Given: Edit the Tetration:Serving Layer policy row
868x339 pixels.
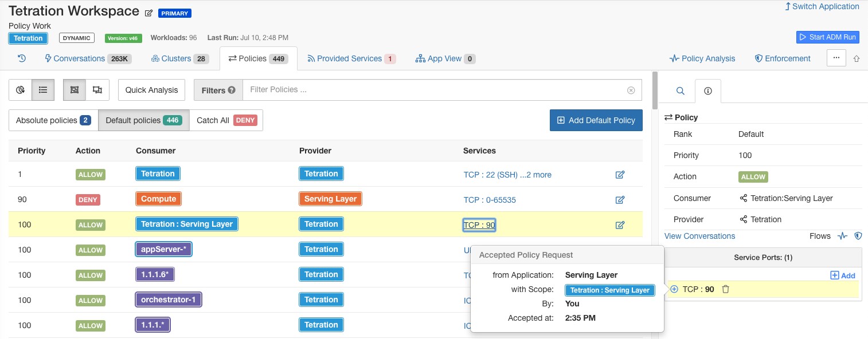Looking at the screenshot, I should 620,225.
